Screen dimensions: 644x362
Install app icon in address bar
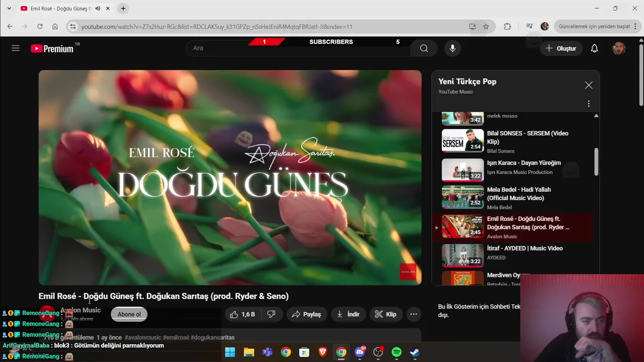pyautogui.click(x=472, y=27)
